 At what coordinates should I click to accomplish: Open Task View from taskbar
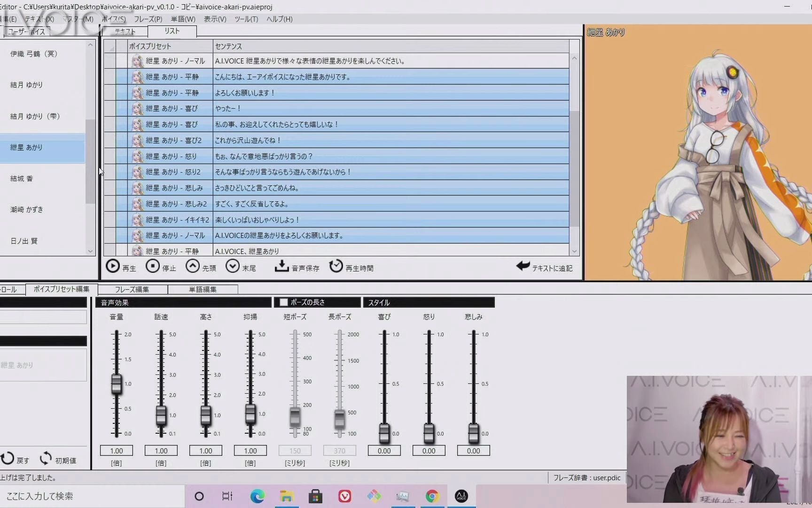227,496
